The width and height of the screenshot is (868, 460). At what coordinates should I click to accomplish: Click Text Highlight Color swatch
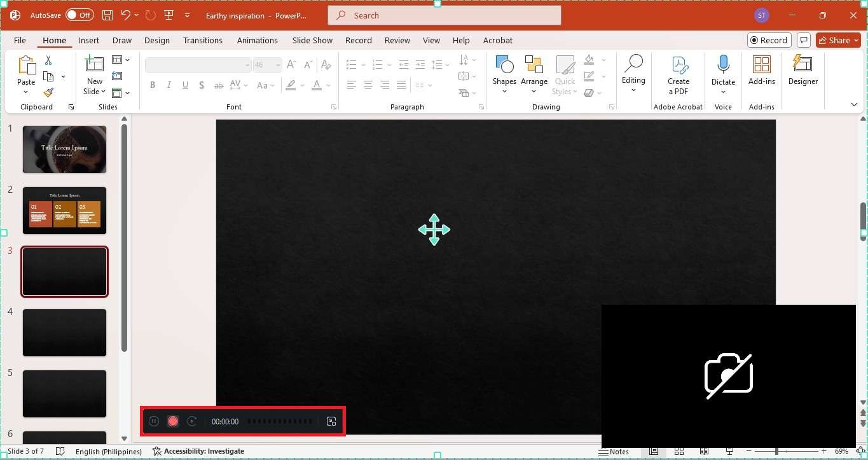(291, 85)
